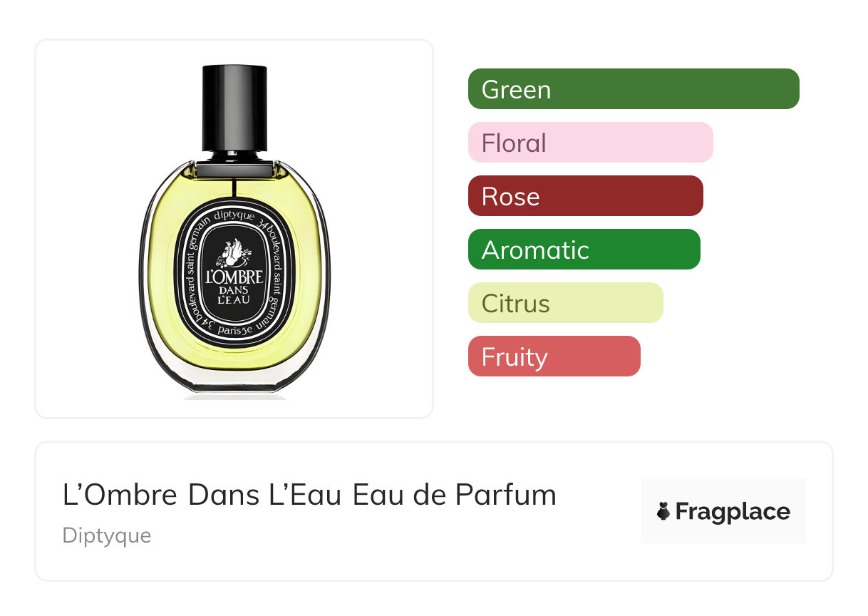Click the word 'Fragplace'
The height and width of the screenshot is (616, 868).
[x=733, y=512]
